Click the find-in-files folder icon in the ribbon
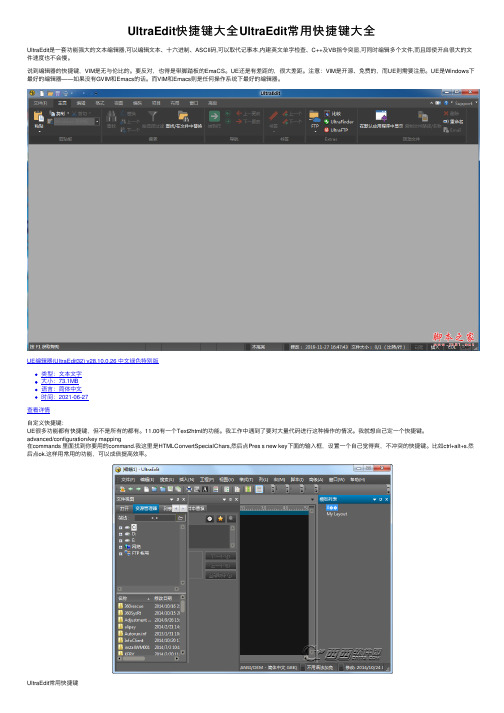Screen dimensions: 504x713 click(x=183, y=116)
